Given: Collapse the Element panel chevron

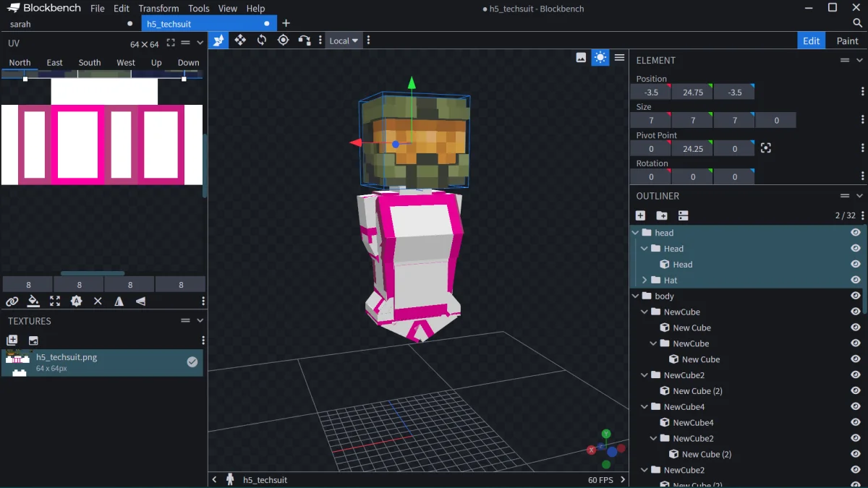Looking at the screenshot, I should (x=860, y=61).
